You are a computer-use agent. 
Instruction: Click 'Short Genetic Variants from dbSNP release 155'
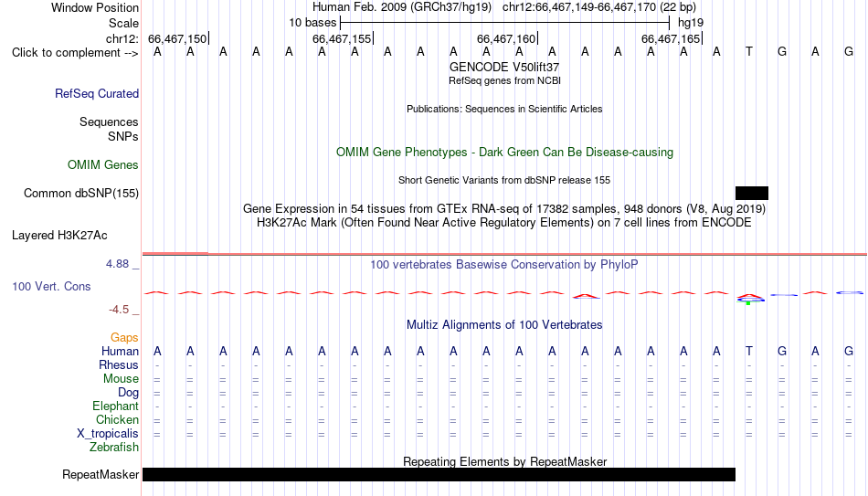504,180
